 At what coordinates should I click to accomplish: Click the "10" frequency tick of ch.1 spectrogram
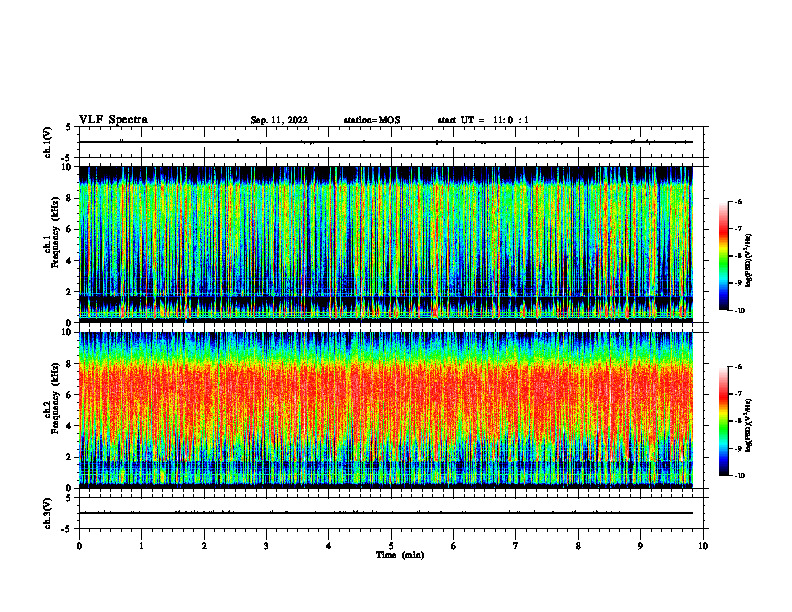(x=67, y=167)
